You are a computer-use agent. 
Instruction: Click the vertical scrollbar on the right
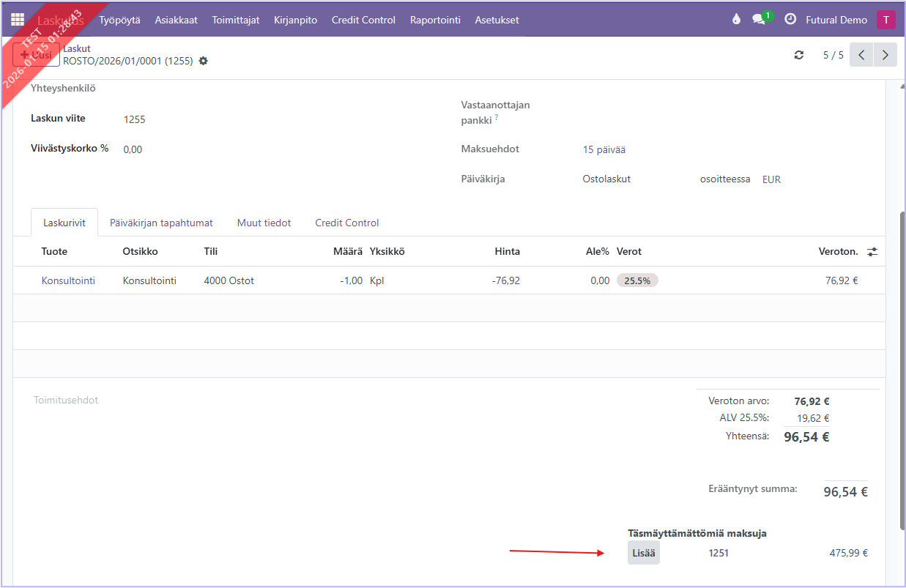[901, 366]
